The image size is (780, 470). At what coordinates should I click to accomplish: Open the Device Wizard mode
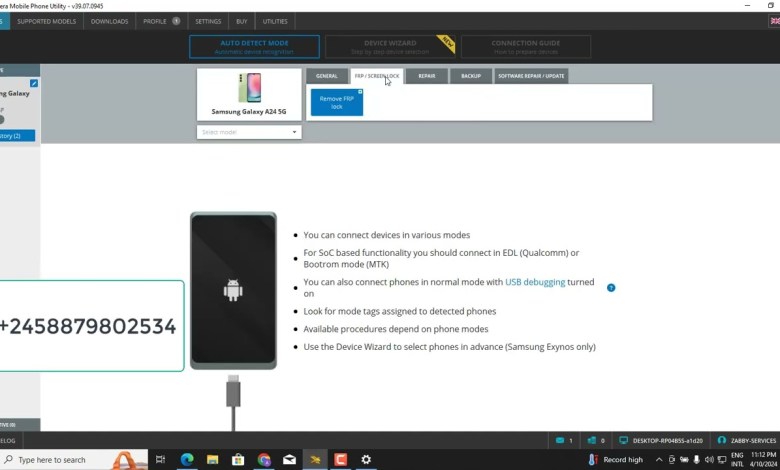point(390,47)
